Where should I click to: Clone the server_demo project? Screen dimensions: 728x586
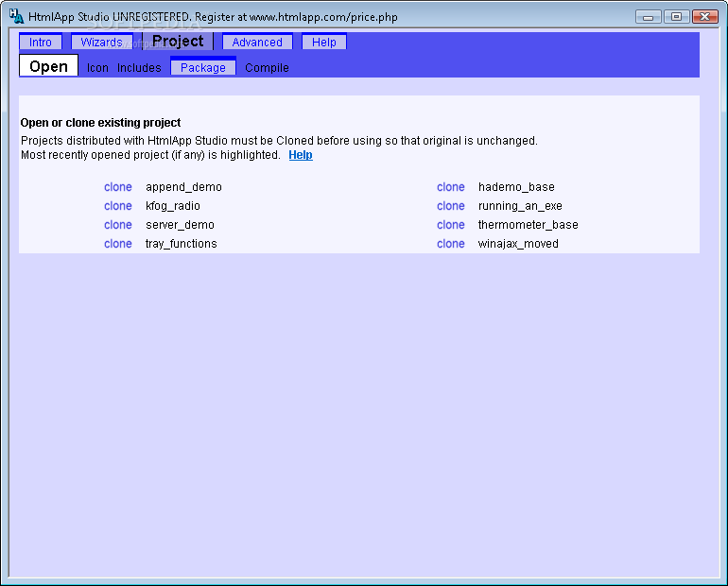coord(118,225)
